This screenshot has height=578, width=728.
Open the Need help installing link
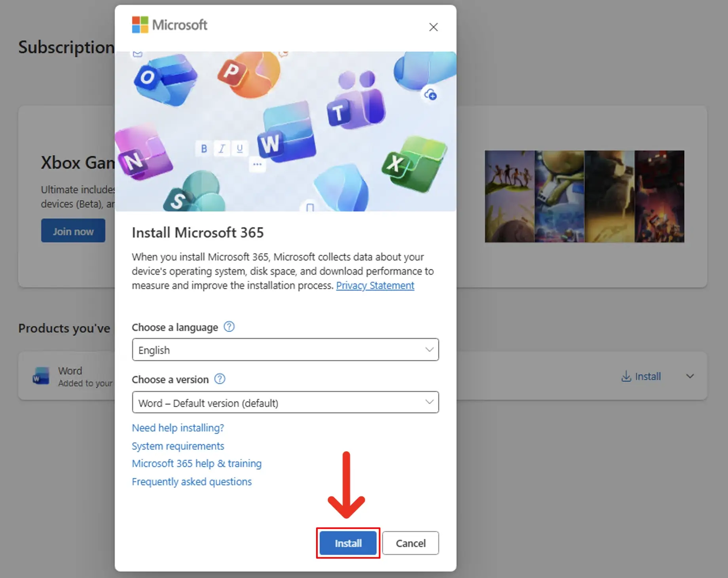(178, 428)
